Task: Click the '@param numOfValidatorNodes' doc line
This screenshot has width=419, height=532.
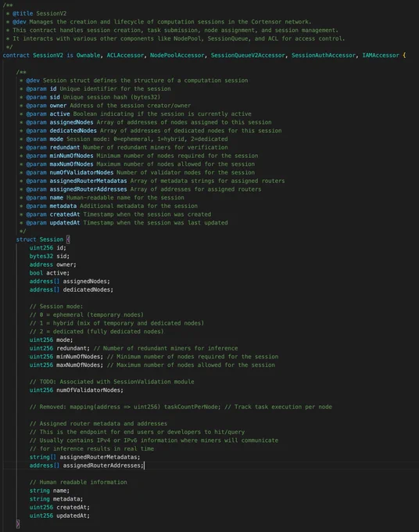Action: (138, 173)
